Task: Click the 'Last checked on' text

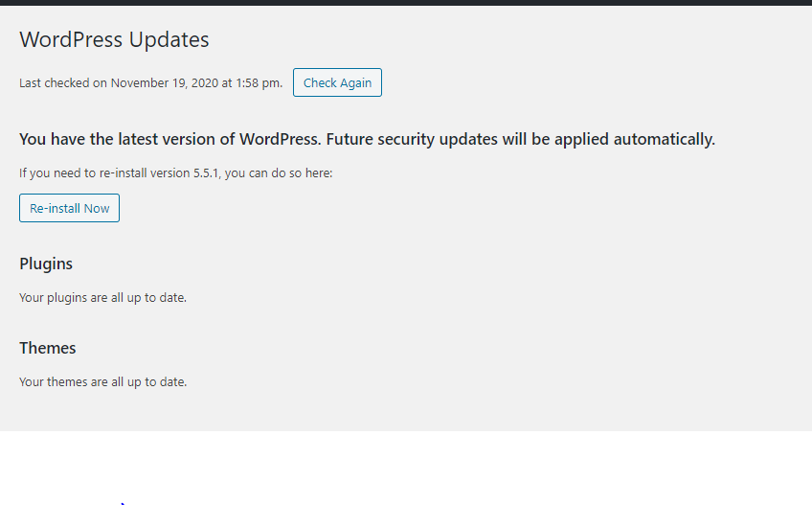Action: click(x=63, y=83)
